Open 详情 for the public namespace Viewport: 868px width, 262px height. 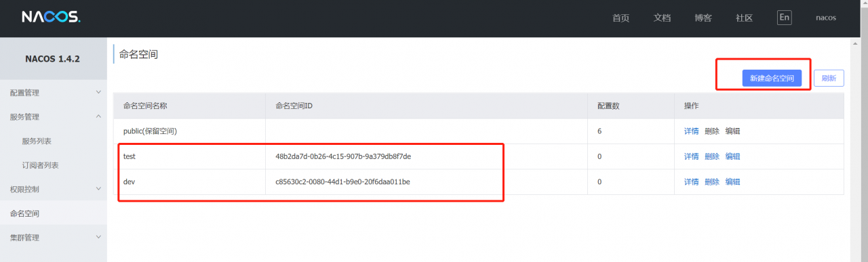point(691,131)
